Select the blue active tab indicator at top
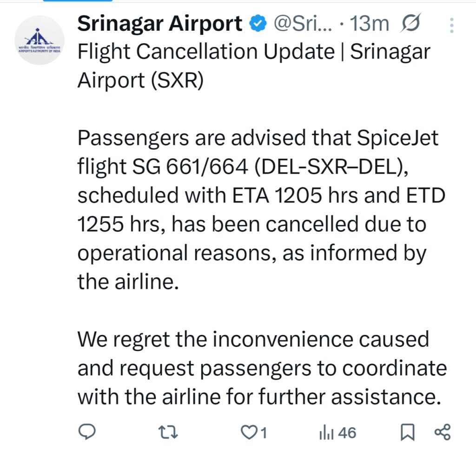 pyautogui.click(x=77, y=1)
